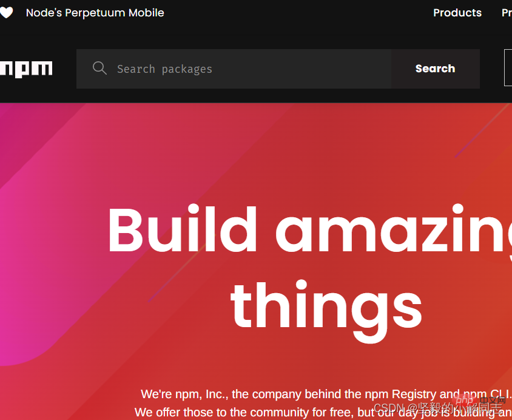
Task: Click the orange php watermark logo
Action: coord(464,400)
